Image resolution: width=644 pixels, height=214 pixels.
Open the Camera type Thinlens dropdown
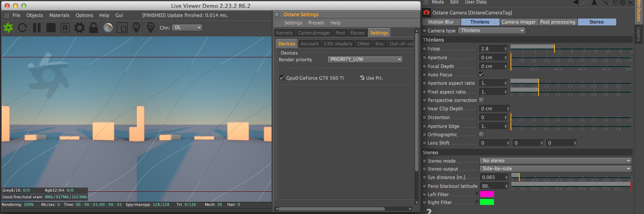492,31
